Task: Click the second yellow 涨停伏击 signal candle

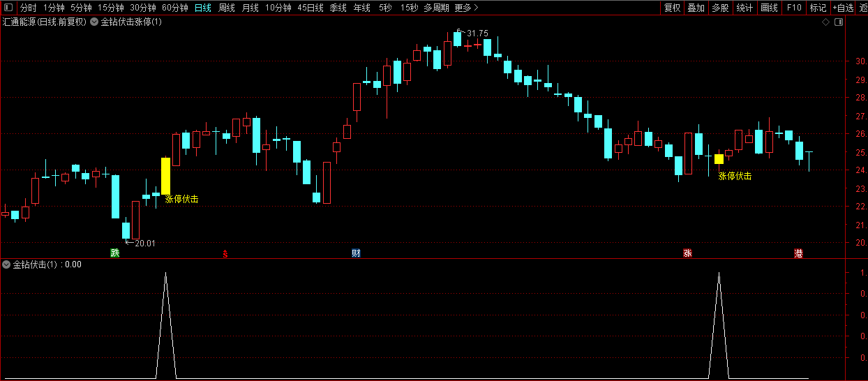Action: [719, 159]
